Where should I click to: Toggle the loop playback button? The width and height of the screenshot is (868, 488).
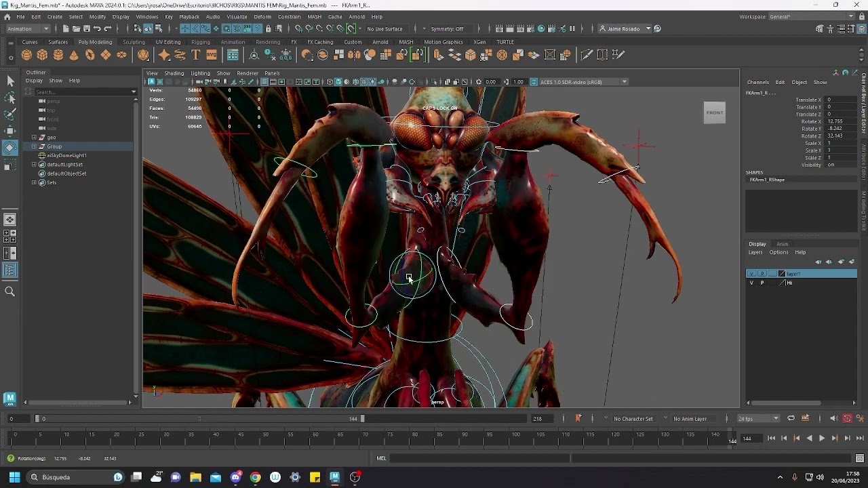(791, 418)
